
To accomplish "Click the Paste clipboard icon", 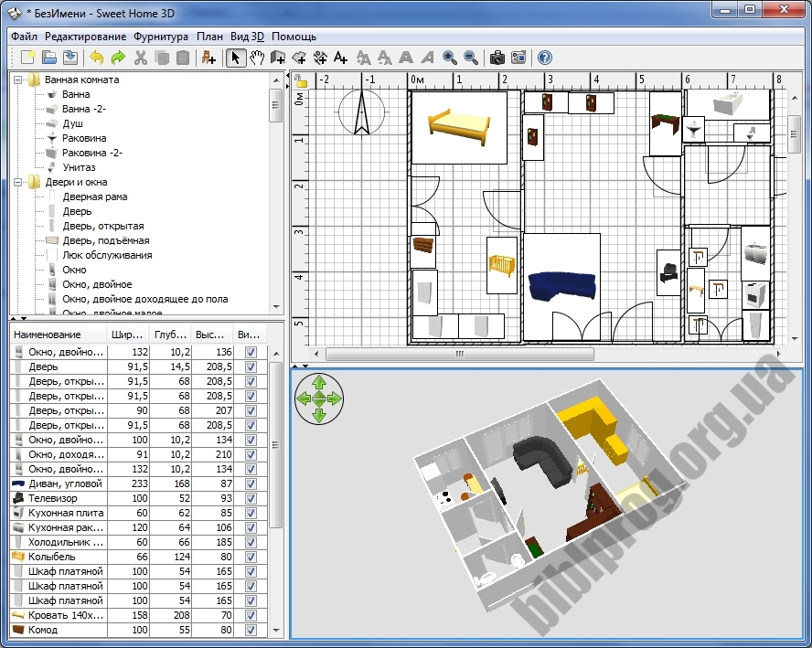I will point(183,58).
